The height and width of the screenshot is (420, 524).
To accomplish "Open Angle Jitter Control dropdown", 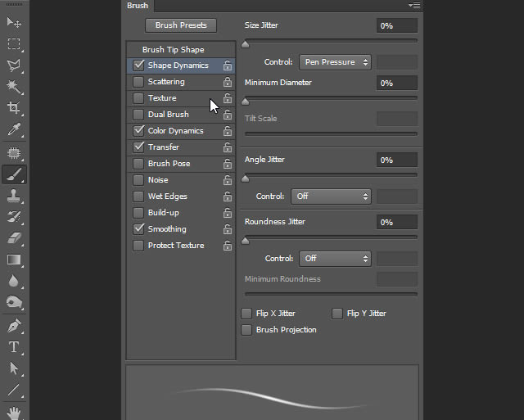I will pos(331,196).
